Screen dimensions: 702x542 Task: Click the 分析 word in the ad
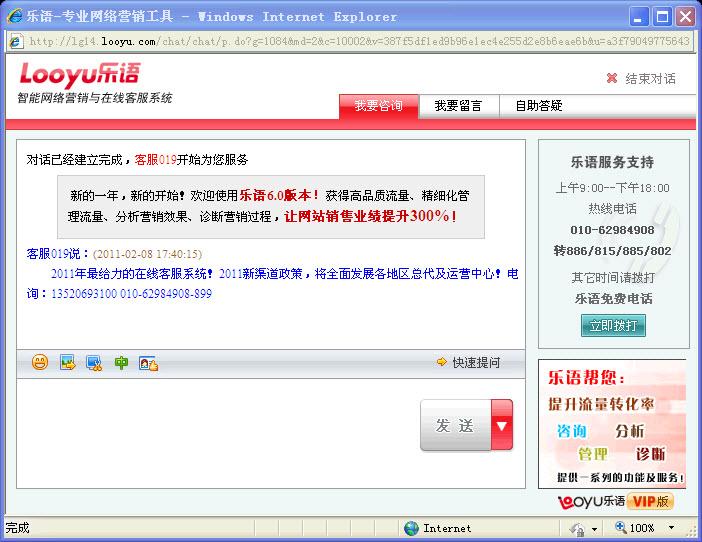coord(630,431)
